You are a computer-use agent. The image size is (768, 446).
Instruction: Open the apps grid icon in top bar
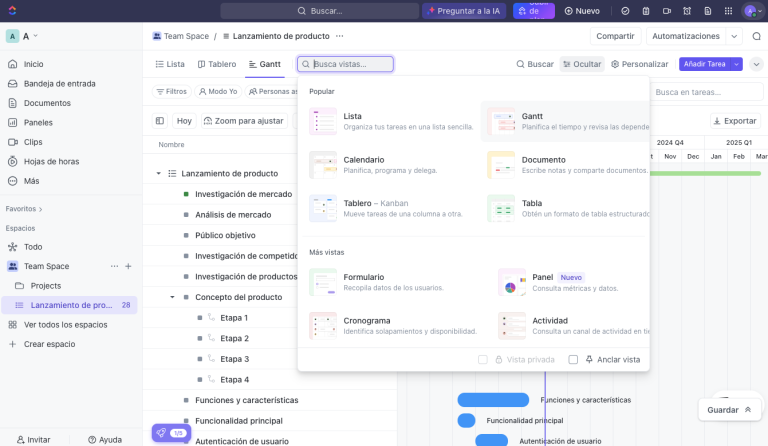point(728,11)
